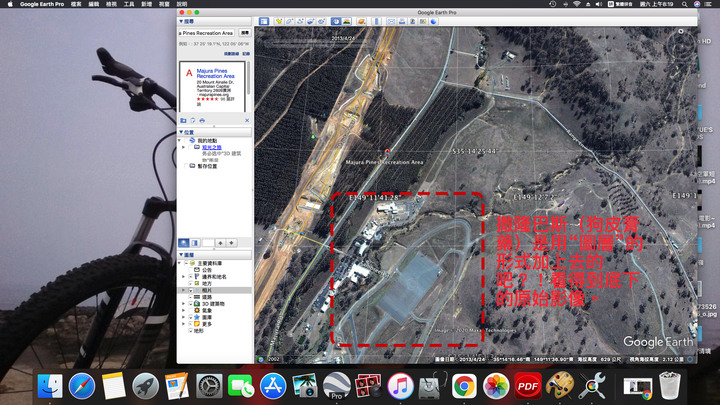
Task: Click the search results scrollbar
Action: click(248, 78)
